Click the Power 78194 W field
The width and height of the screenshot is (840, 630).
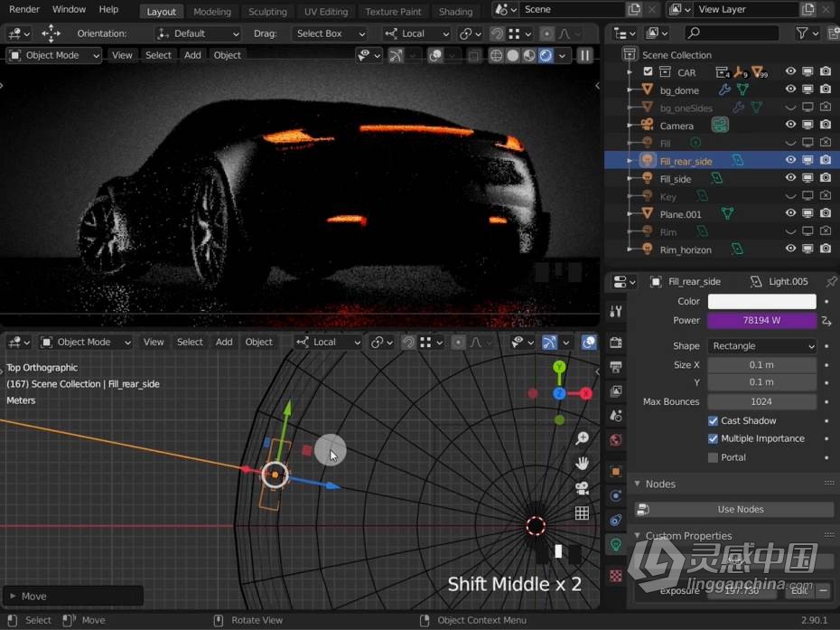click(x=761, y=320)
